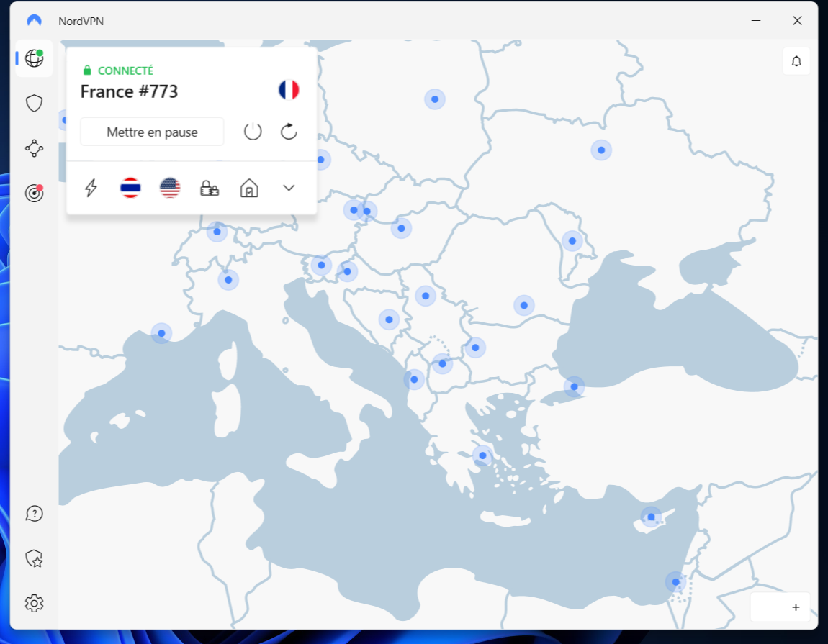This screenshot has width=828, height=644.
Task: Click the France flag on the connection card
Action: pos(289,90)
